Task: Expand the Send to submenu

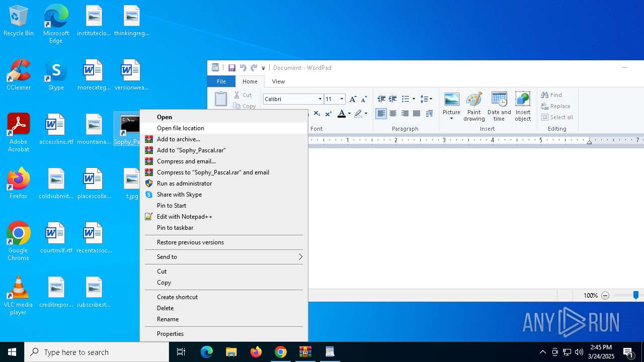Action: click(x=224, y=257)
